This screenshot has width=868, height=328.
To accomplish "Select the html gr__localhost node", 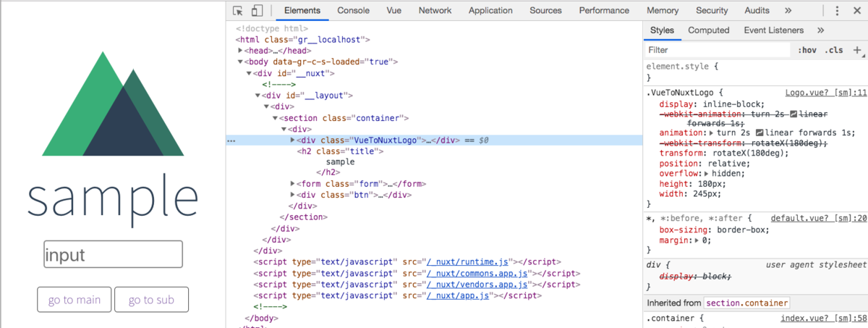I will 303,40.
